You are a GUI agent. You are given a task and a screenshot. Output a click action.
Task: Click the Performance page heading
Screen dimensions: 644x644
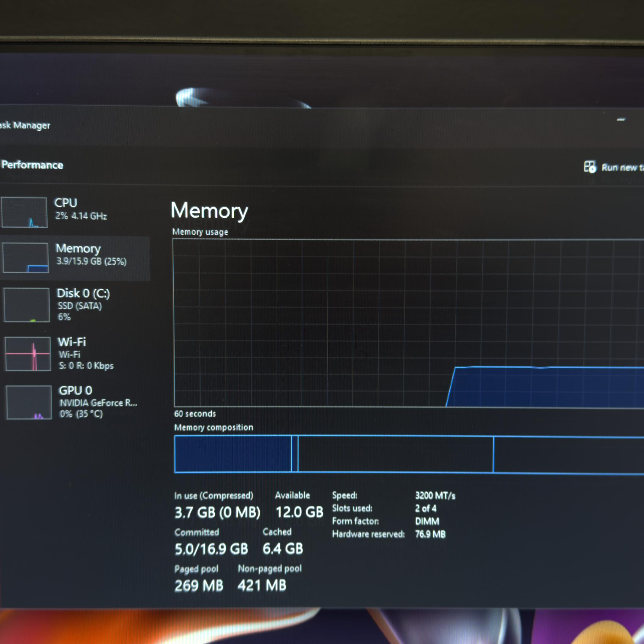pos(32,165)
